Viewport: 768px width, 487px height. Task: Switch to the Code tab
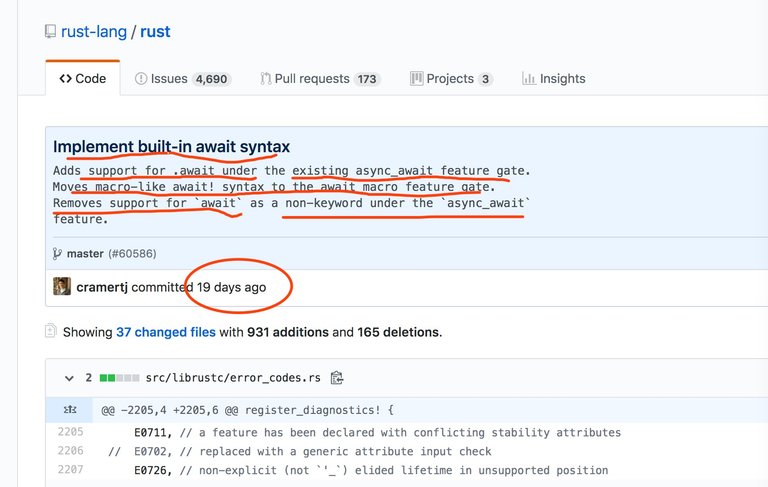coord(82,79)
